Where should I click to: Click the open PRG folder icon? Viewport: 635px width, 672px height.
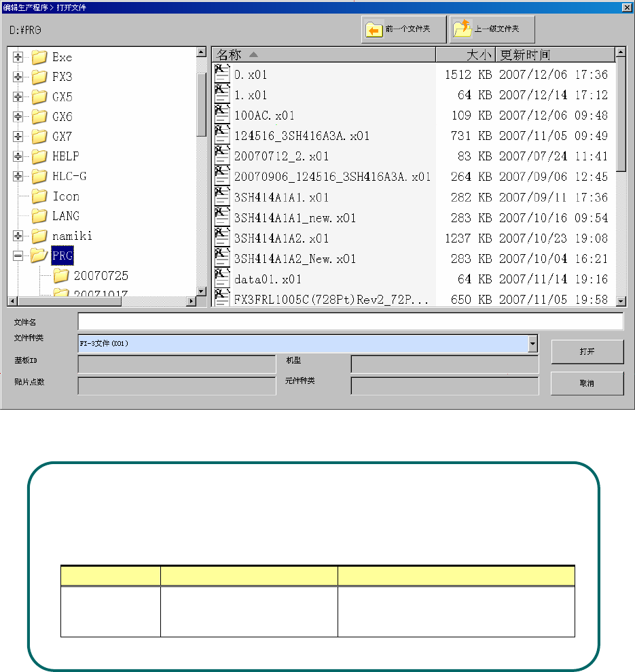39,256
